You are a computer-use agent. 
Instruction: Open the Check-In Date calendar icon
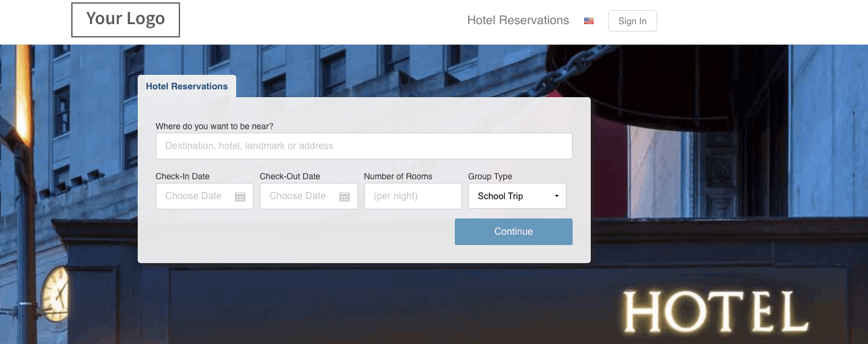click(x=240, y=196)
